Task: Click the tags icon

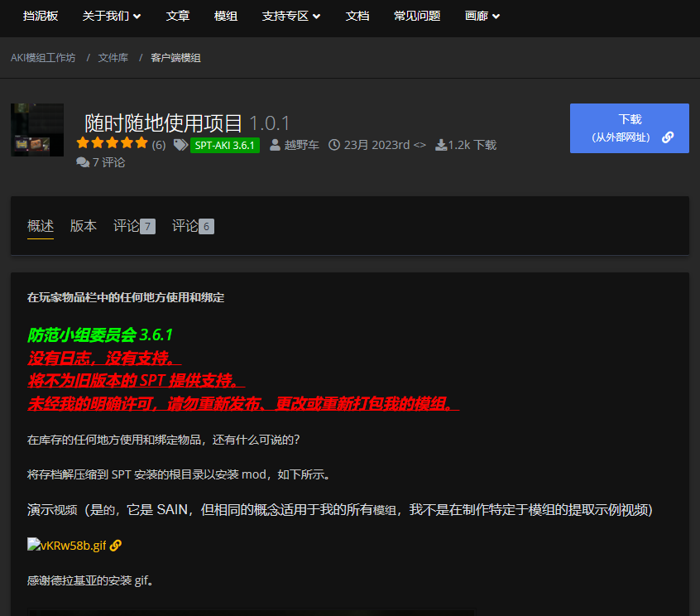Action: pyautogui.click(x=180, y=145)
